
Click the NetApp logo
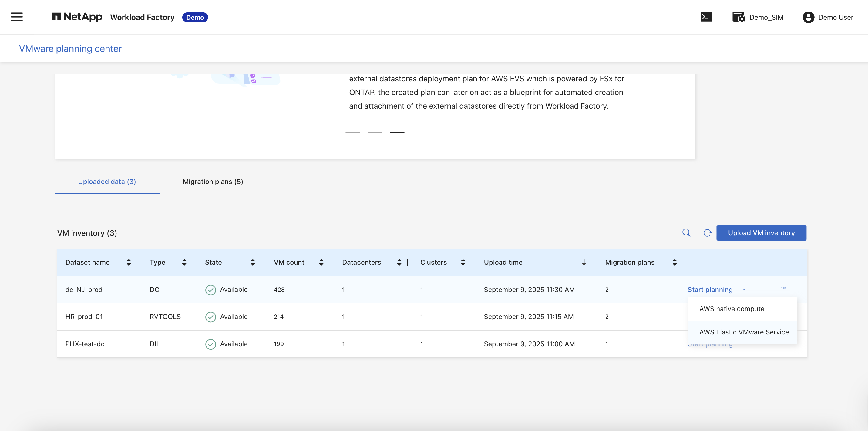(x=77, y=16)
